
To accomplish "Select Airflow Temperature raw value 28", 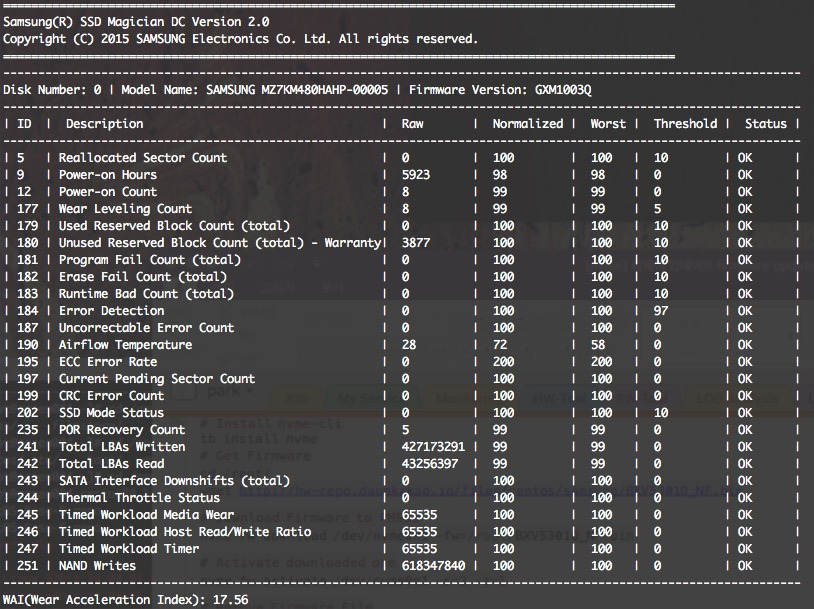I will point(409,345).
